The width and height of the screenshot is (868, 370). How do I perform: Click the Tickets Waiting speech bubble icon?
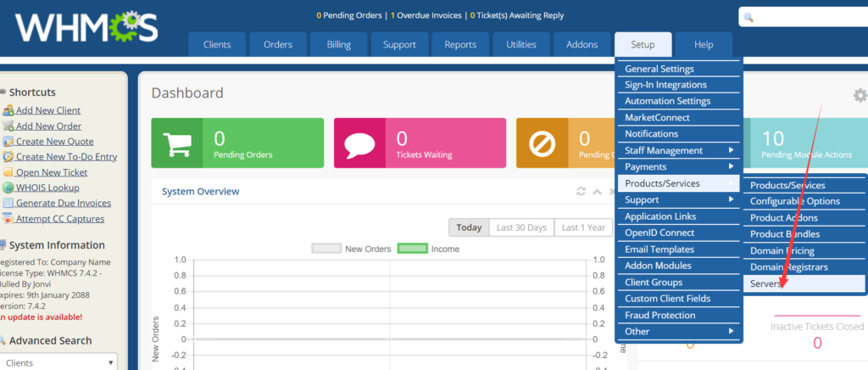pyautogui.click(x=359, y=143)
